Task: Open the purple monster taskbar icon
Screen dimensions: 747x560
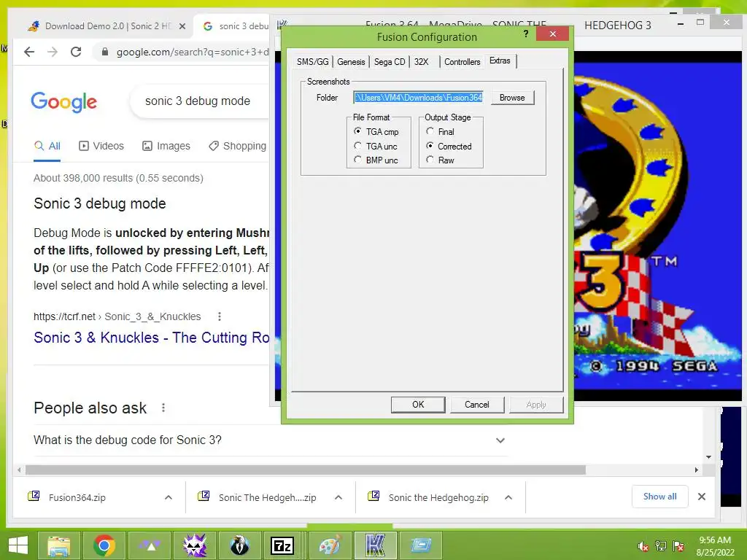Action: pos(194,545)
